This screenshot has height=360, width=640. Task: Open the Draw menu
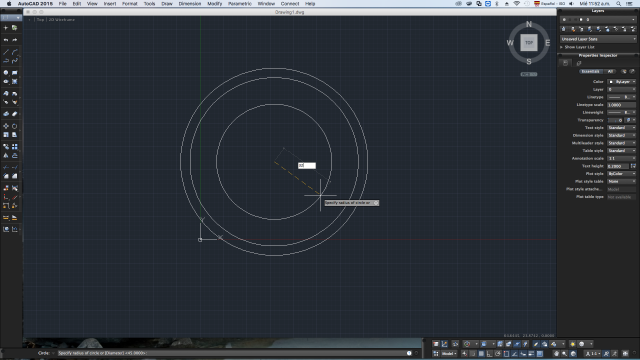coord(167,4)
